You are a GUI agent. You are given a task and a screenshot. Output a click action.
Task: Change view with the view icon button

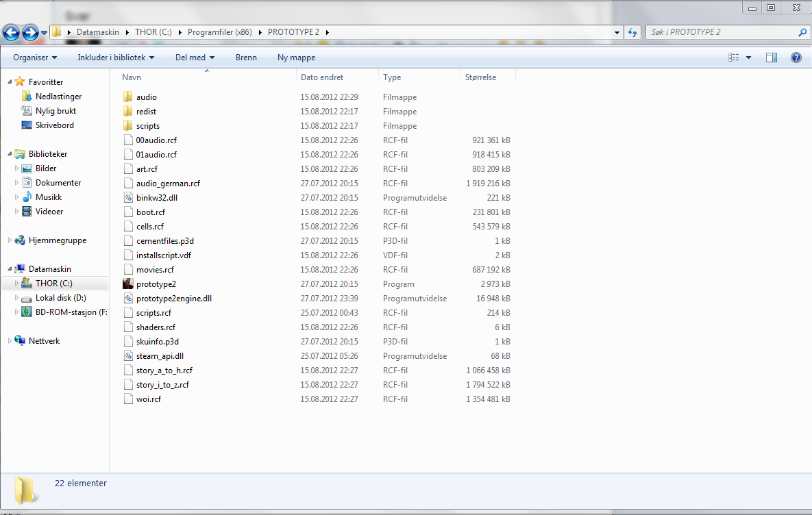[x=734, y=58]
